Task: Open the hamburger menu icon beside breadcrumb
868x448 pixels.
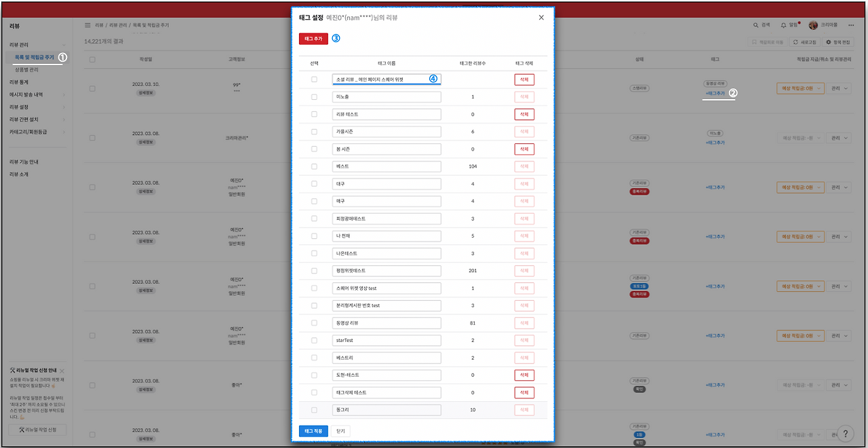Action: [87, 25]
